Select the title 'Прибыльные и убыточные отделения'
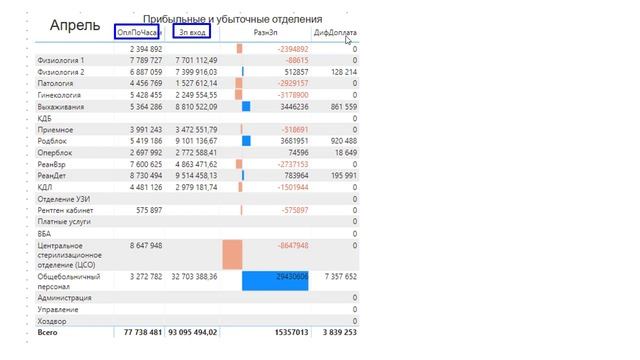The image size is (640, 360). [233, 19]
